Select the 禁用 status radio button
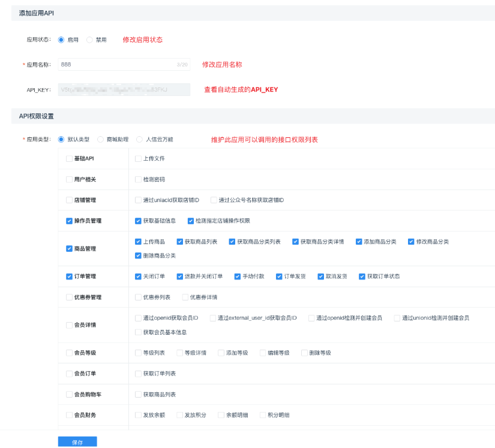This screenshot has height=448, width=495. (x=90, y=40)
